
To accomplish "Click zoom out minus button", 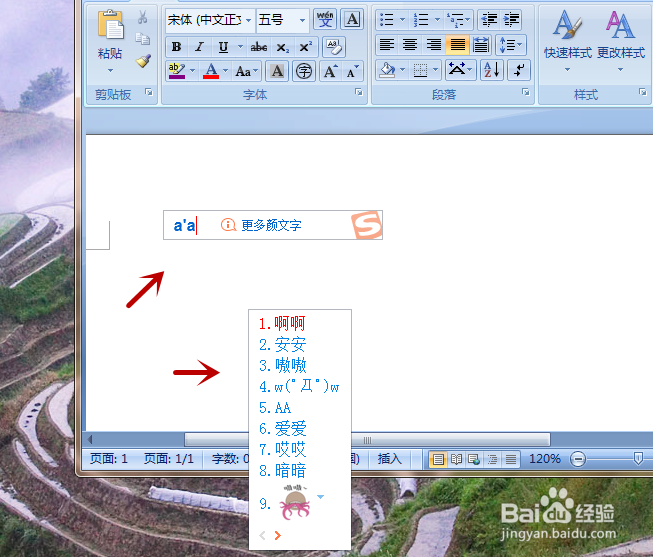I will [x=578, y=459].
